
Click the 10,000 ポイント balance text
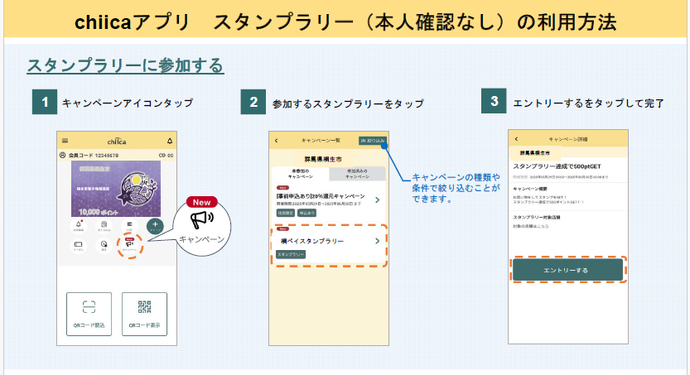coord(98,212)
